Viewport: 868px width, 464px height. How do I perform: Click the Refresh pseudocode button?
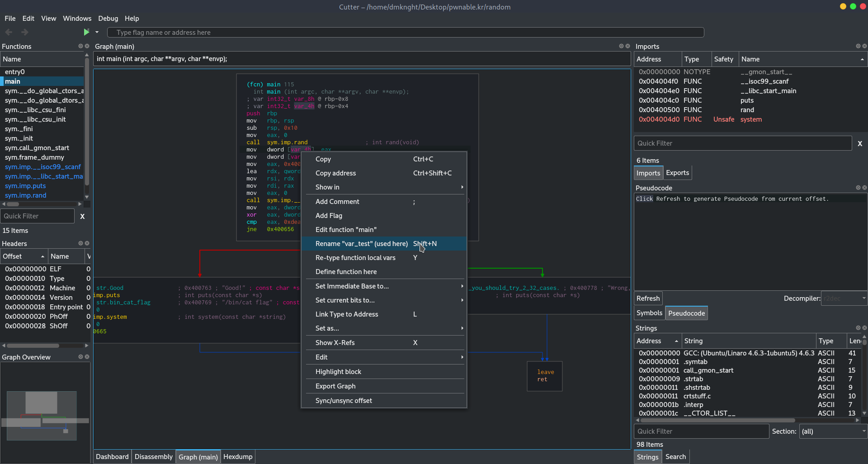point(648,298)
